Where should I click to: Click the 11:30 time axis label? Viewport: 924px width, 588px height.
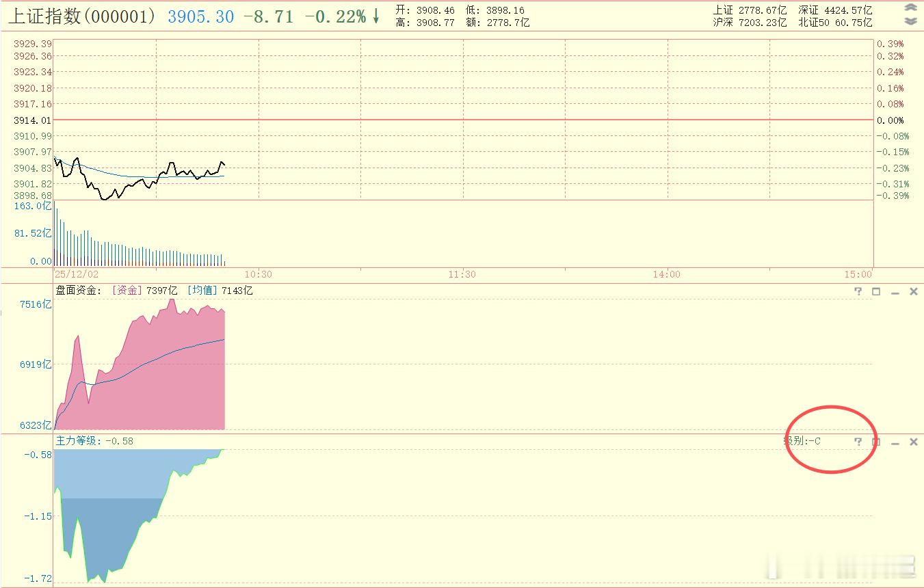point(462,274)
